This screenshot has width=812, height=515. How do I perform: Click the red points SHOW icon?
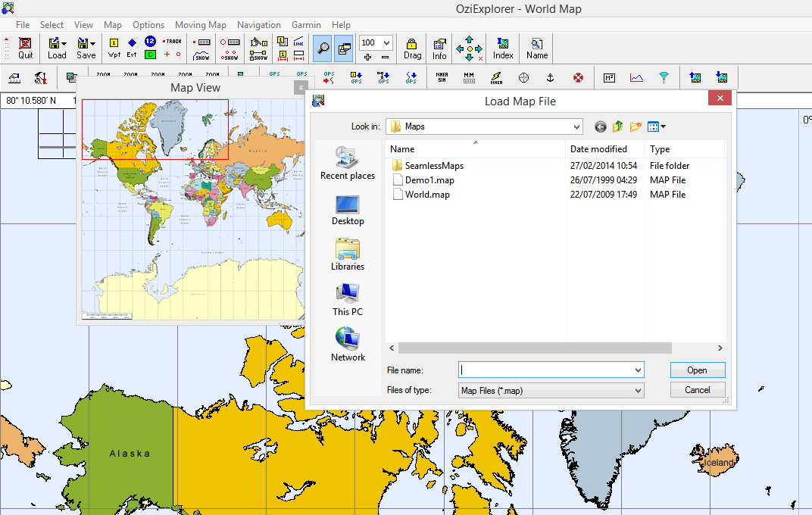[x=230, y=55]
